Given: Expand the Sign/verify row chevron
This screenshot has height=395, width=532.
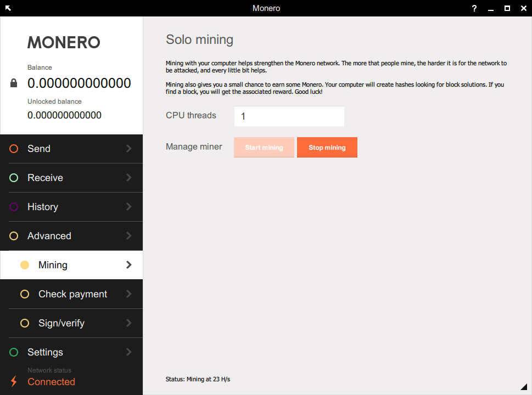Looking at the screenshot, I should pos(128,323).
